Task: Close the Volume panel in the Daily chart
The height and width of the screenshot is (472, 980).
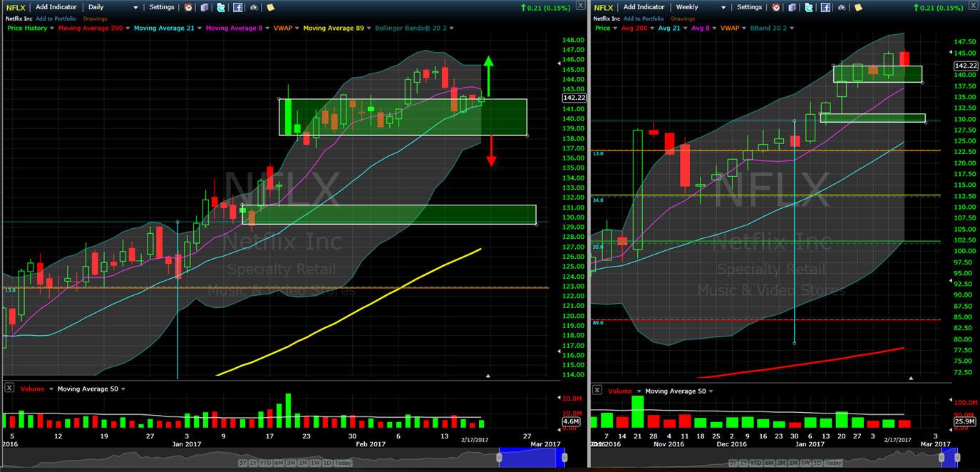Action: pyautogui.click(x=9, y=388)
